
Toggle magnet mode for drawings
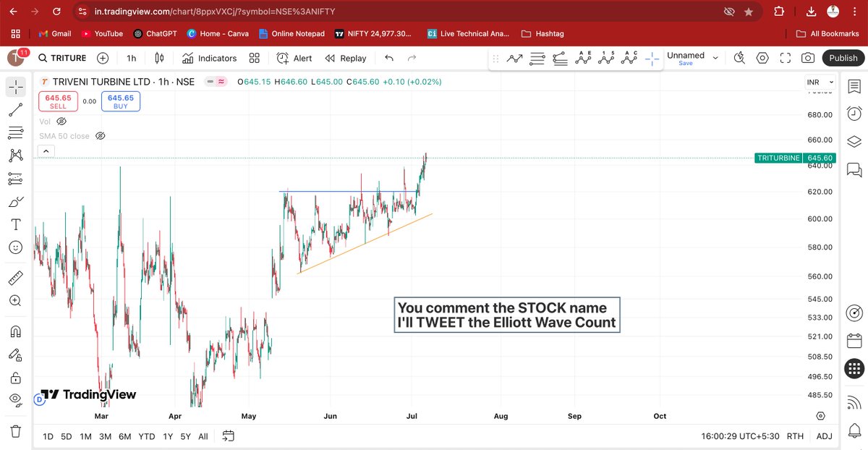point(15,331)
